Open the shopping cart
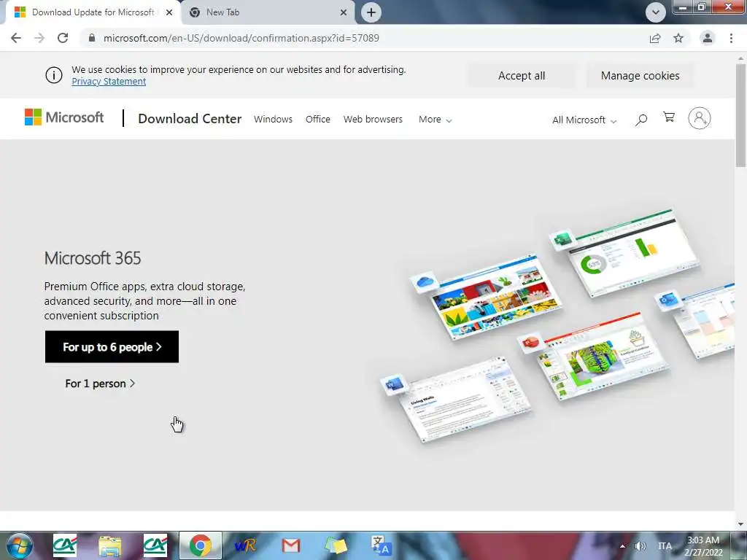The width and height of the screenshot is (747, 560). point(669,117)
